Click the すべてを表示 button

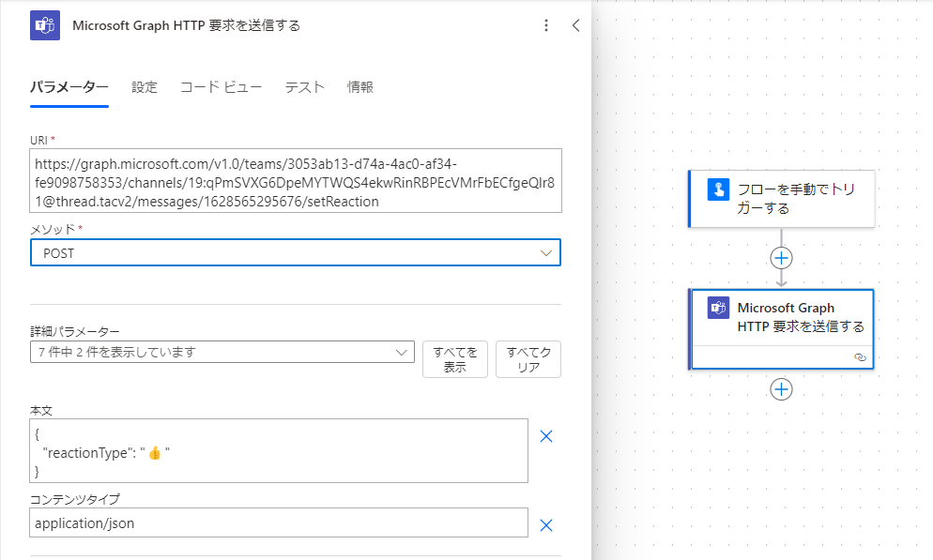click(x=455, y=359)
